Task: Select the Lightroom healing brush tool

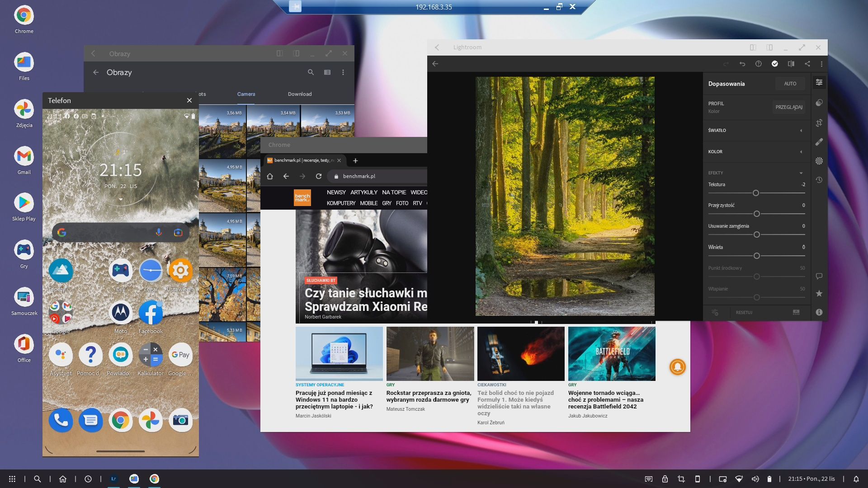Action: [x=819, y=142]
